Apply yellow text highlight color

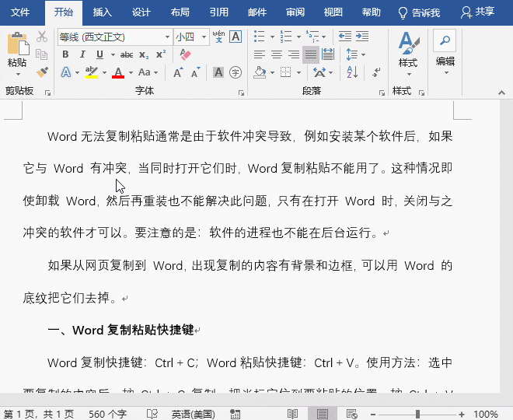92,72
